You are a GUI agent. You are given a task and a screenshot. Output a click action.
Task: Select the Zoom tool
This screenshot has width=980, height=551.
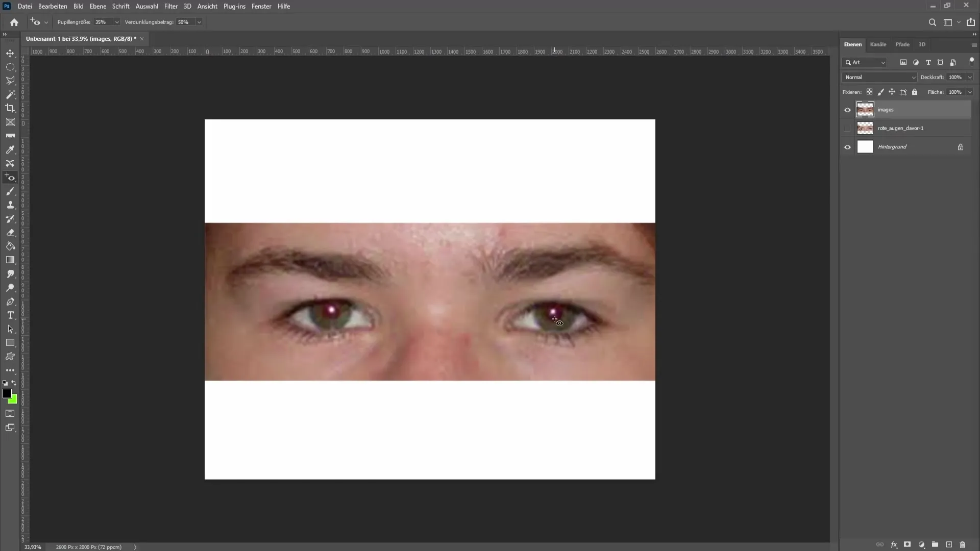10,288
